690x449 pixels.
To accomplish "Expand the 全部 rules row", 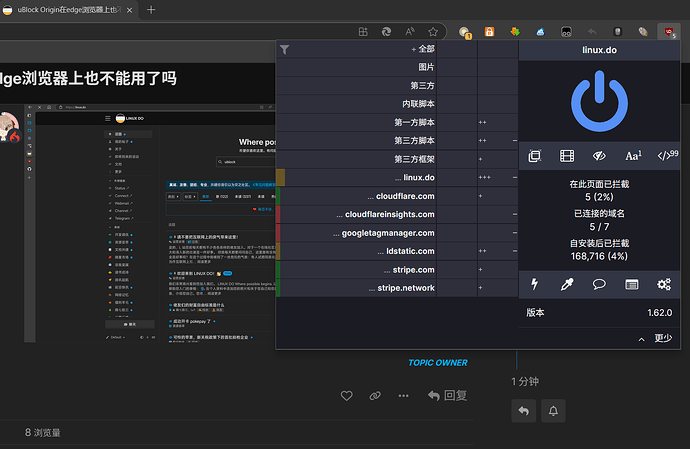I will click(356, 49).
